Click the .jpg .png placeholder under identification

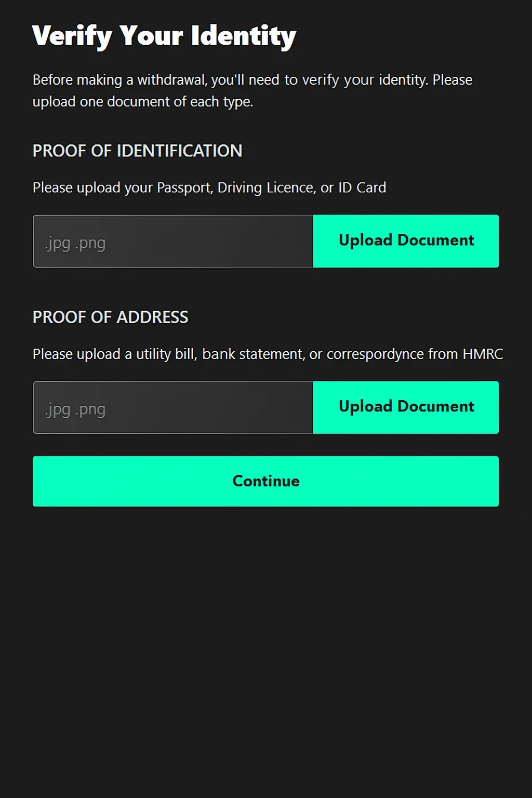point(75,243)
